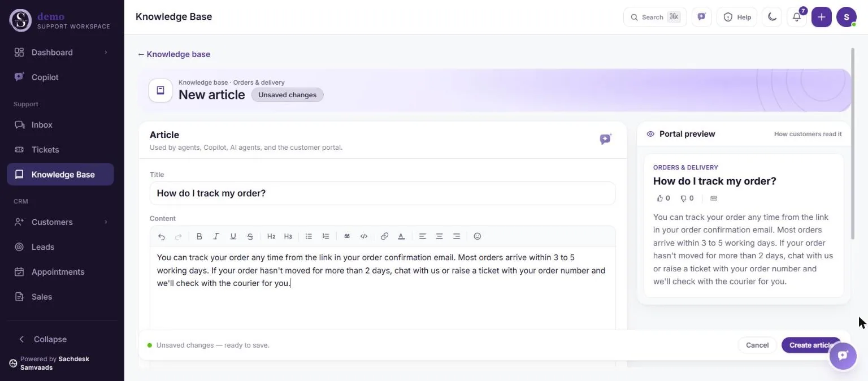The image size is (868, 381).
Task: Click the 'How customers read it' text
Action: coord(808,134)
